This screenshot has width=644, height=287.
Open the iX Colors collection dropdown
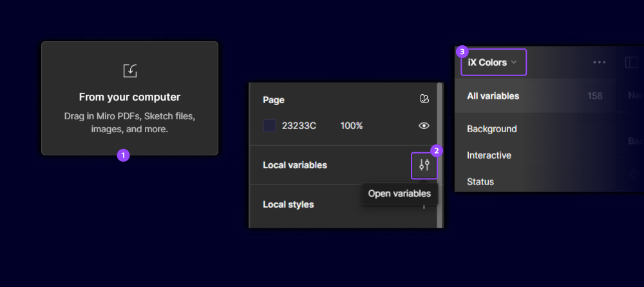pos(493,63)
